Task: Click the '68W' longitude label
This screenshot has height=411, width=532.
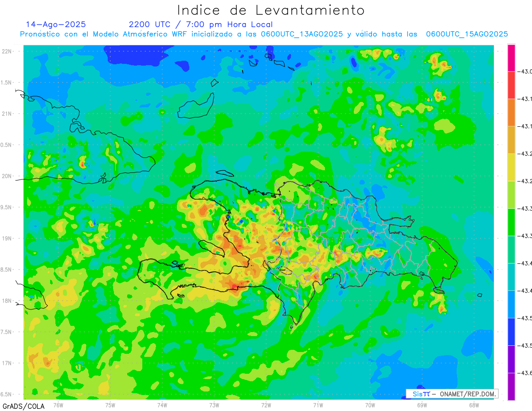Action: 473,405
